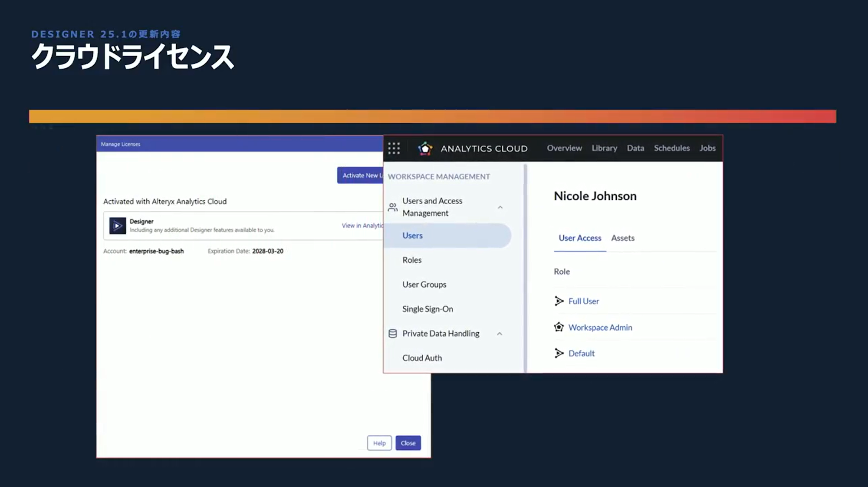Click the Activated with Alteryx Analytics Cloud text

(x=165, y=202)
